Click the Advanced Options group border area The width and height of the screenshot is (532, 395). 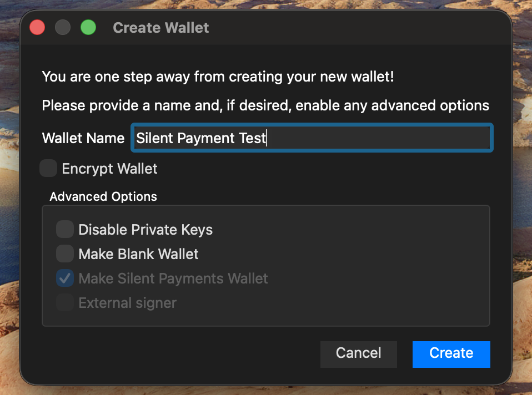tap(265, 325)
